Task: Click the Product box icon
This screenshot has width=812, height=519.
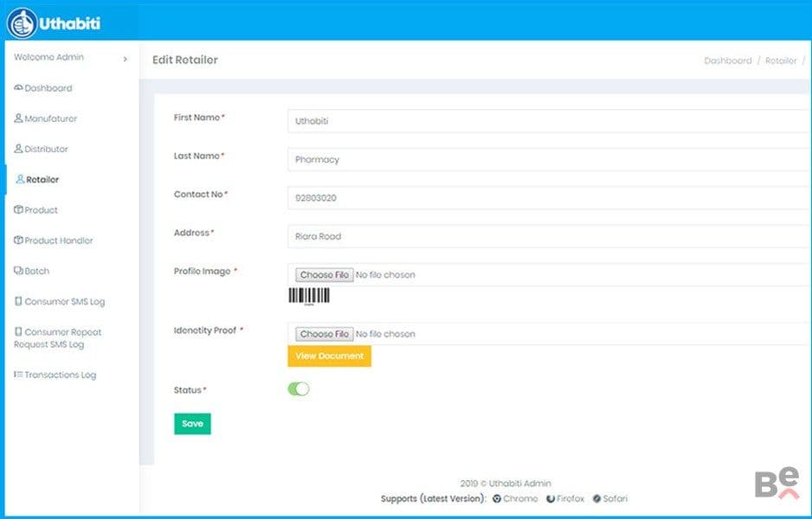Action: point(18,209)
